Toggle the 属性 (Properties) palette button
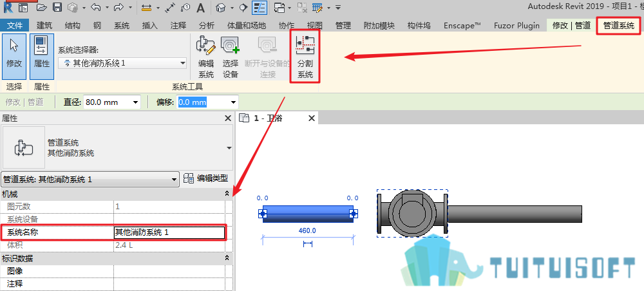 (x=41, y=56)
